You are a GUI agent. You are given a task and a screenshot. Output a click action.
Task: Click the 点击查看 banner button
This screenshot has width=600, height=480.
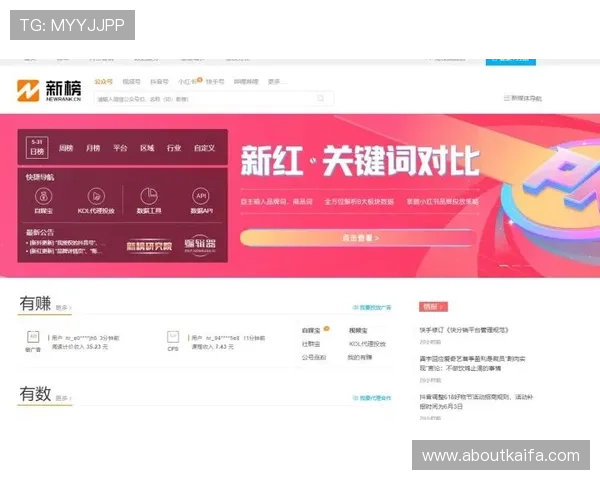point(359,238)
